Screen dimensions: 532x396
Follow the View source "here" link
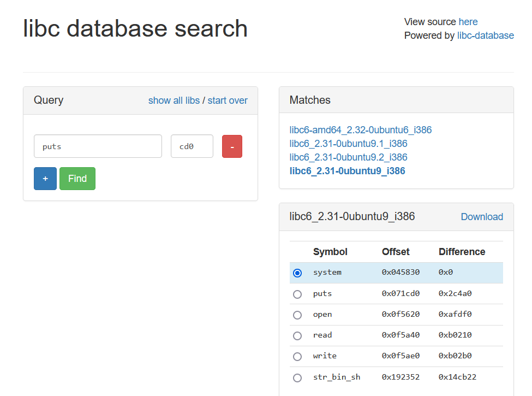click(468, 22)
